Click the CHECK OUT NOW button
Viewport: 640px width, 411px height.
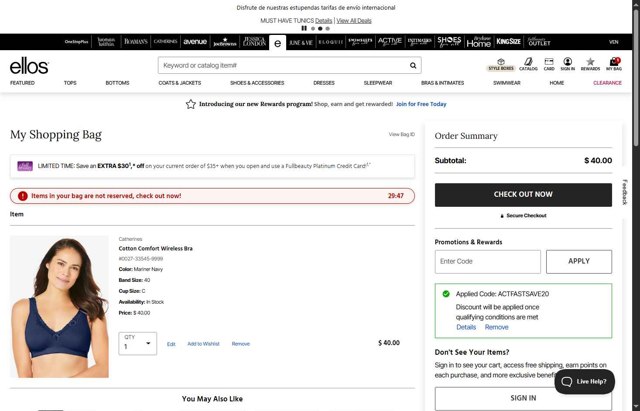(523, 195)
